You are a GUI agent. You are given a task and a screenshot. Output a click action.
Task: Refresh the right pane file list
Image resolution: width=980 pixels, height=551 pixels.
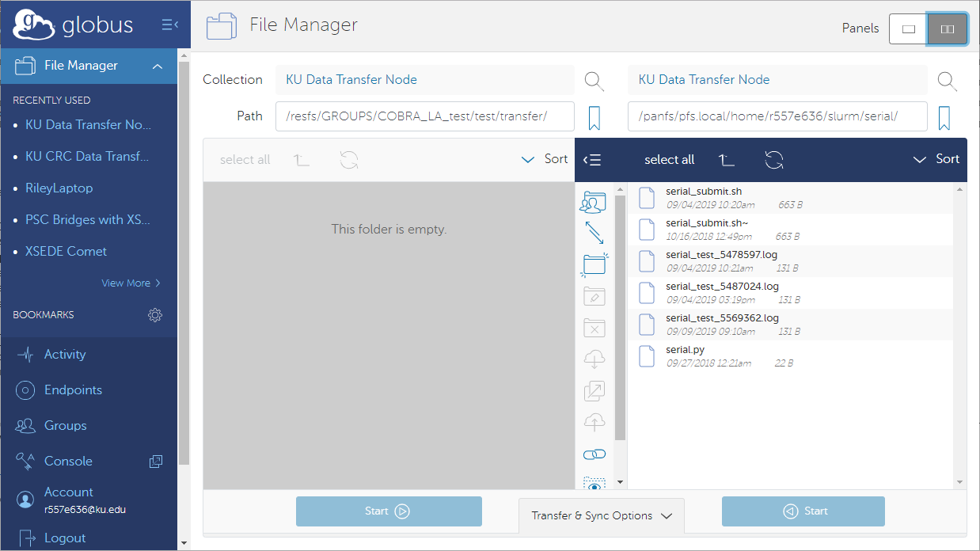point(774,160)
